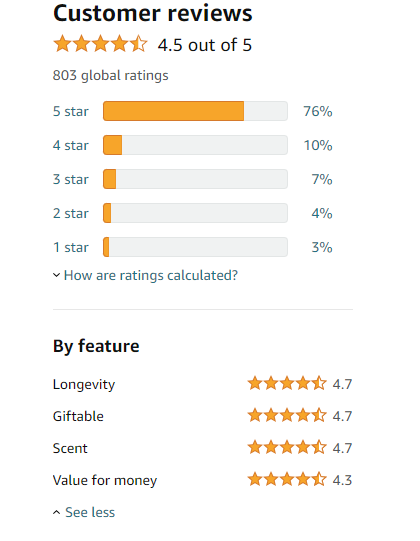The width and height of the screenshot is (420, 541).
Task: Click the 4.5 out of 5 text
Action: click(205, 45)
